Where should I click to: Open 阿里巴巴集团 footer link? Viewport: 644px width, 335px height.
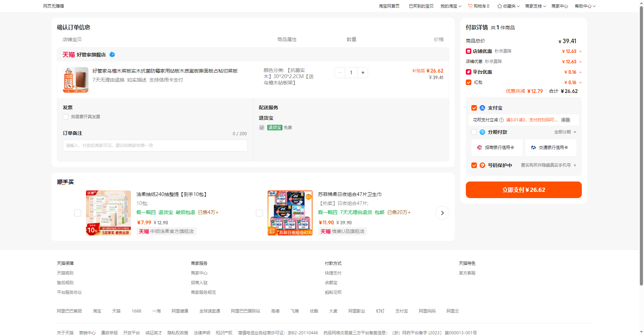click(69, 311)
